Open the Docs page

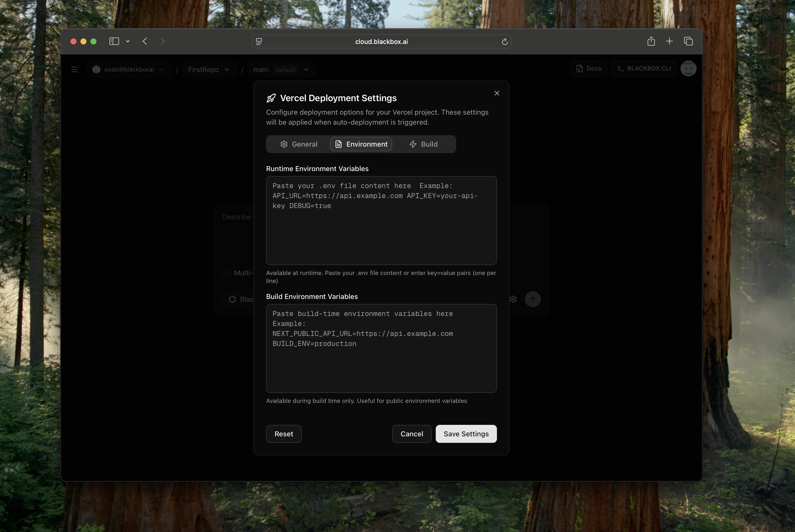pos(588,68)
